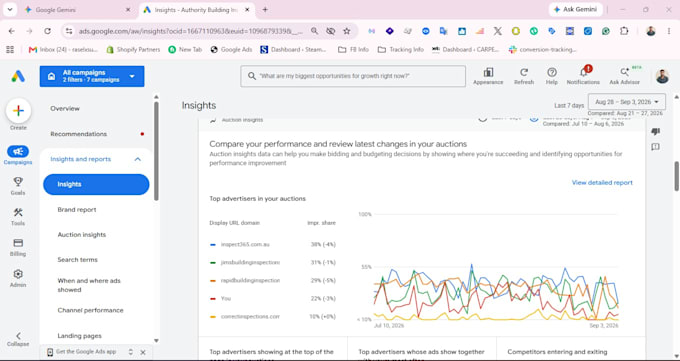Click the jimsbuildinginspection advertiser row
Viewport: 680px width, 361px height.
tap(272, 263)
